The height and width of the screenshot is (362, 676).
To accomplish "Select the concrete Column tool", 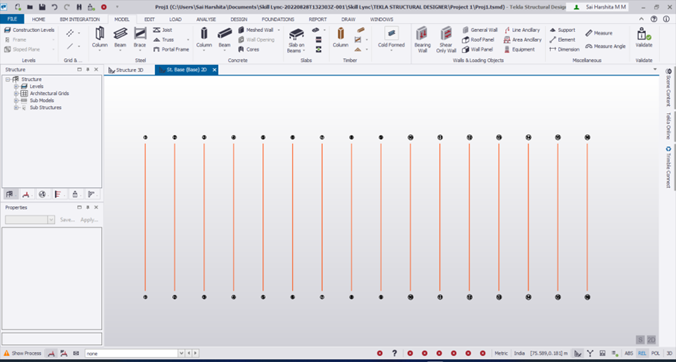I will 204,37.
